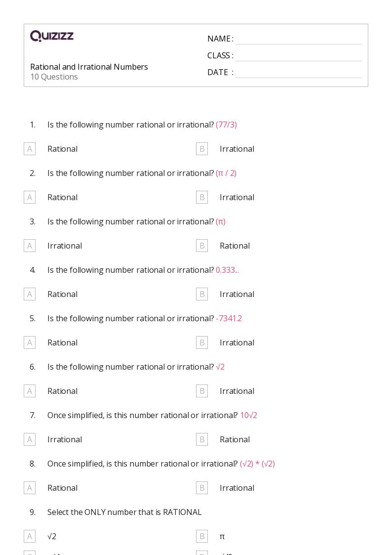Pick option B π in question 9
392x555 pixels.
[x=202, y=536]
